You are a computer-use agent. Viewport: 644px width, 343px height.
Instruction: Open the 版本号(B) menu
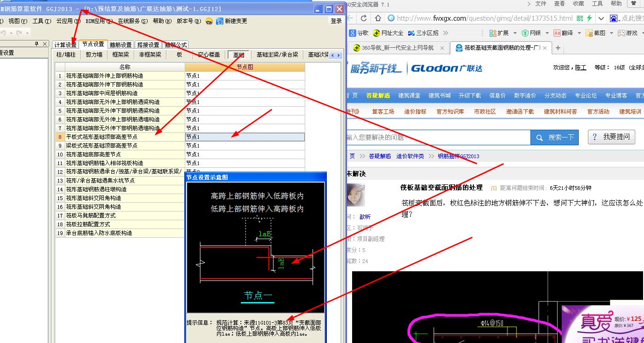pos(189,21)
